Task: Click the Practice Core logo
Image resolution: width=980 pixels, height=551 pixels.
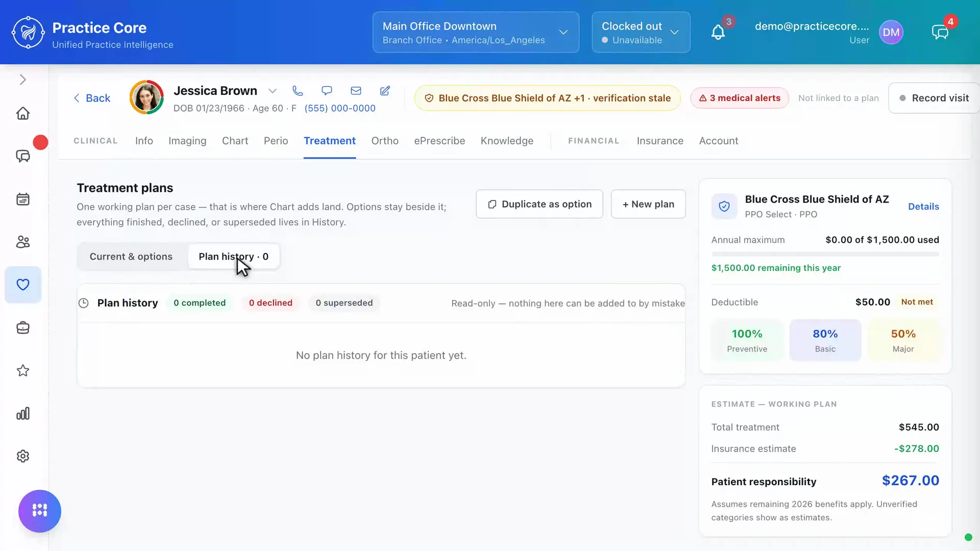Action: click(x=28, y=33)
